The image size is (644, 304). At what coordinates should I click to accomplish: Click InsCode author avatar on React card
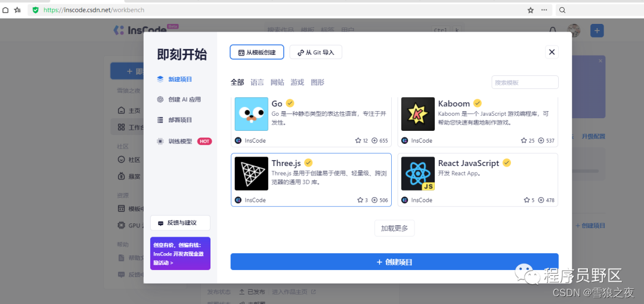pyautogui.click(x=404, y=200)
